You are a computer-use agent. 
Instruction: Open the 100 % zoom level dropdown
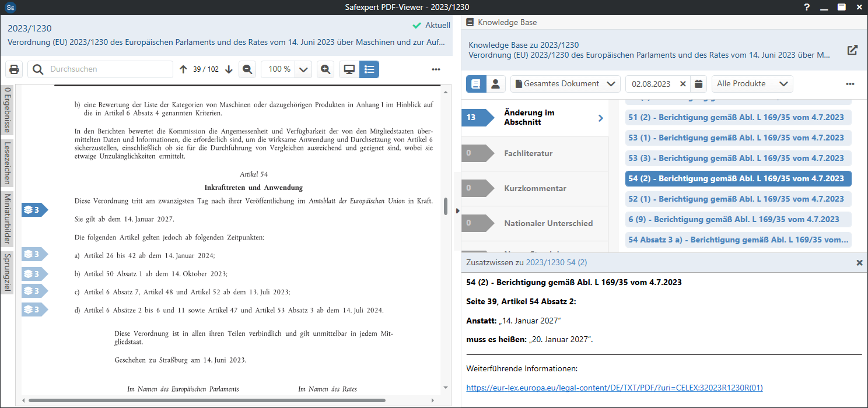(303, 69)
